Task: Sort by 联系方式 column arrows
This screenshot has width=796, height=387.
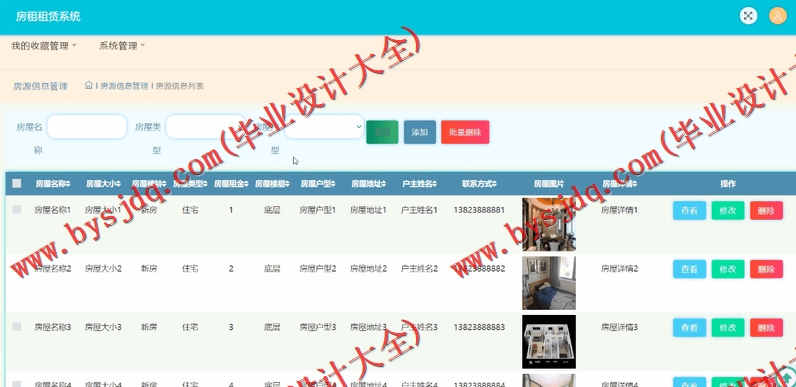Action: click(x=494, y=184)
